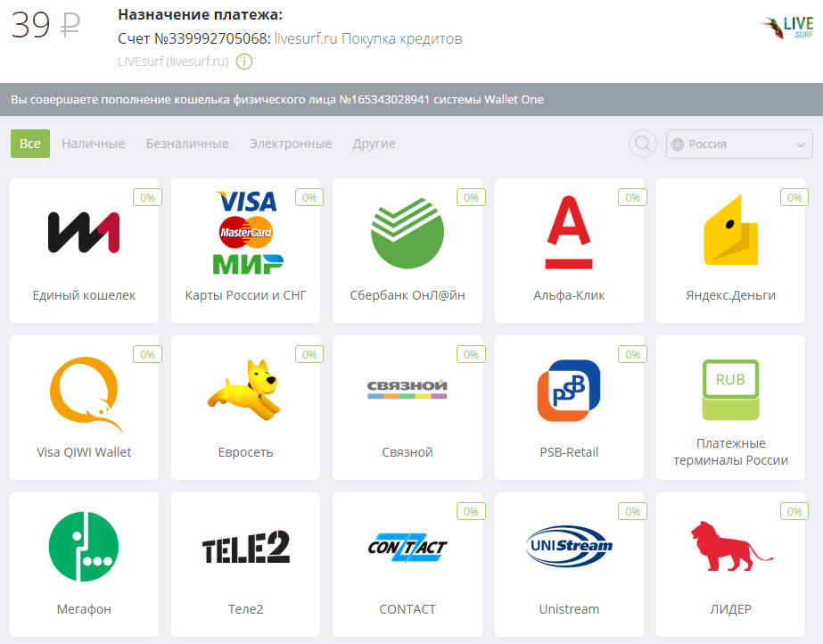Click the LIVE SURF logo
Screen dimensions: 823x644
click(787, 28)
